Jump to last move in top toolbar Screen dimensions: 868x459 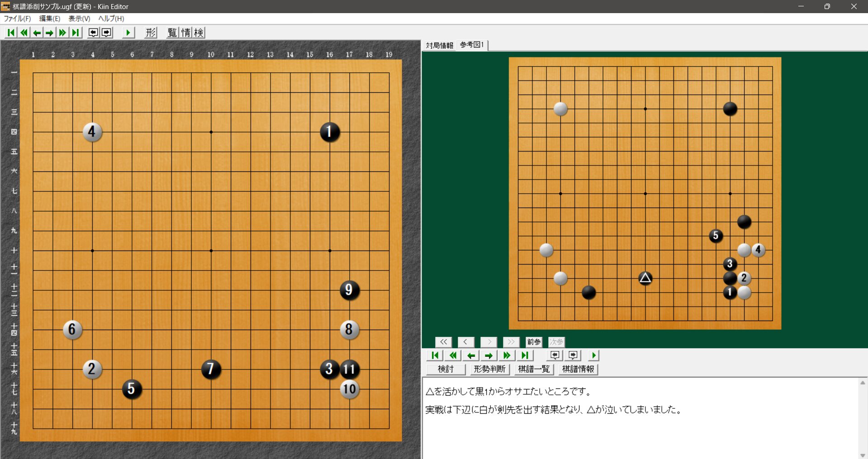tap(76, 33)
